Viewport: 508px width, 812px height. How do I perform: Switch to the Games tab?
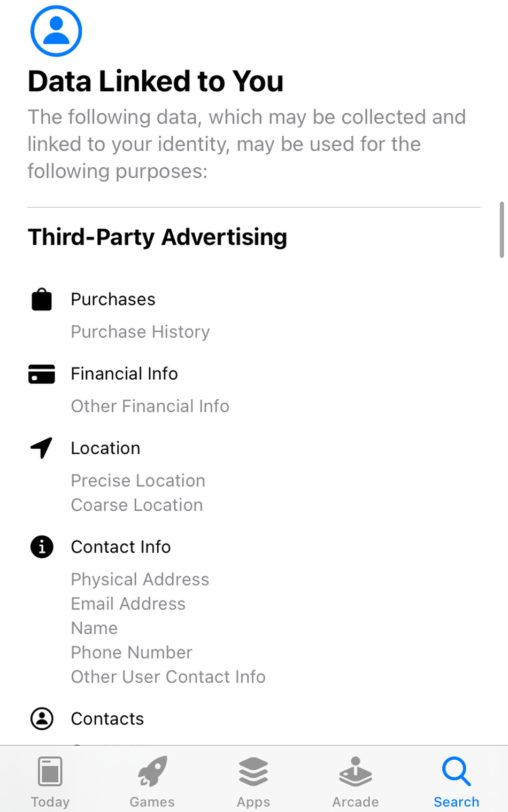[152, 781]
